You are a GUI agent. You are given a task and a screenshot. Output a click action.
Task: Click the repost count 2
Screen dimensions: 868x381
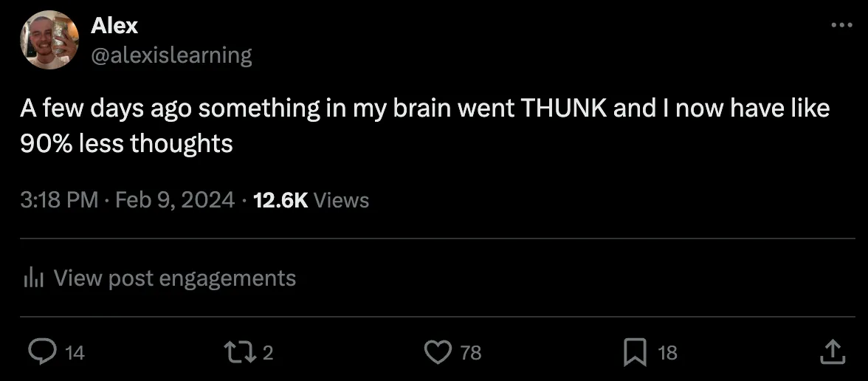268,353
